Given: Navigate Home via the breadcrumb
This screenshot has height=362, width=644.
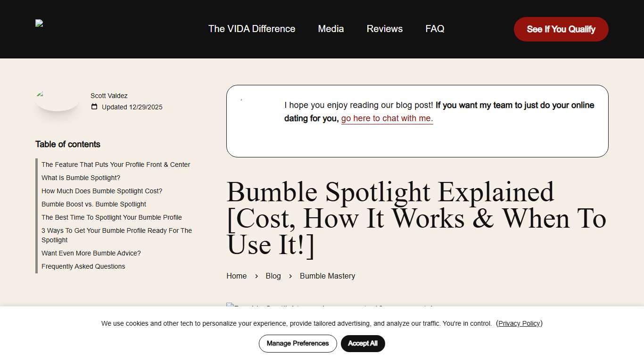Looking at the screenshot, I should point(236,276).
